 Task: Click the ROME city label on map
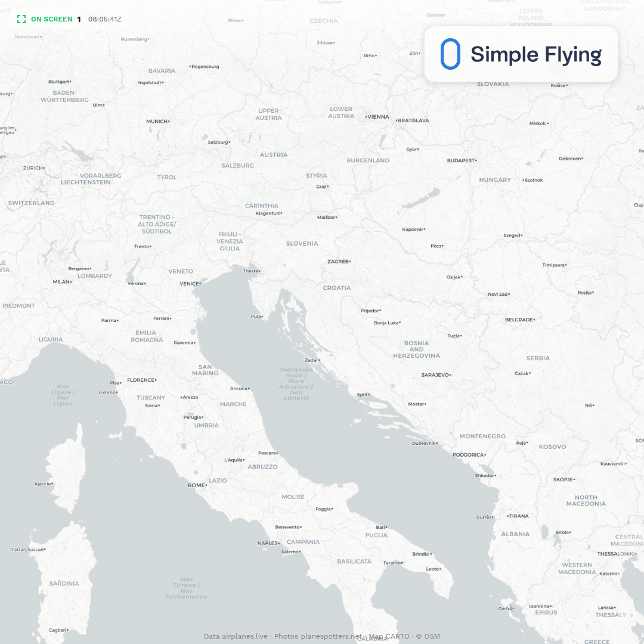197,485
